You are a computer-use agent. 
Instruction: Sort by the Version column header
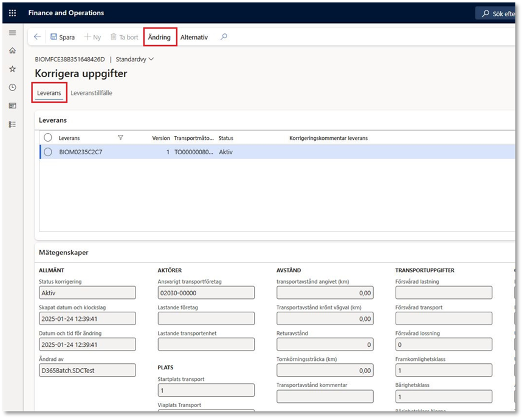point(161,138)
